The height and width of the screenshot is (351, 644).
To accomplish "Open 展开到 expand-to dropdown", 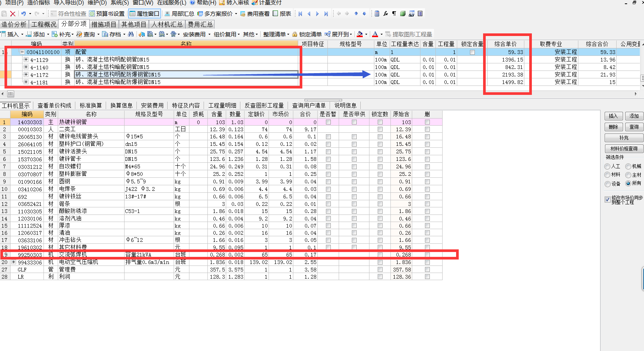I will (351, 34).
